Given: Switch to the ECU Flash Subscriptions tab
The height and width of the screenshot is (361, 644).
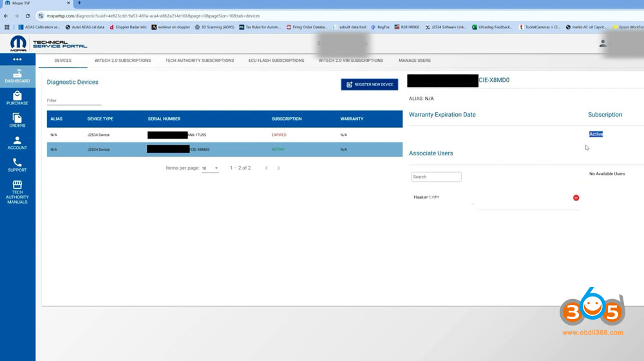Looking at the screenshot, I should coord(276,61).
